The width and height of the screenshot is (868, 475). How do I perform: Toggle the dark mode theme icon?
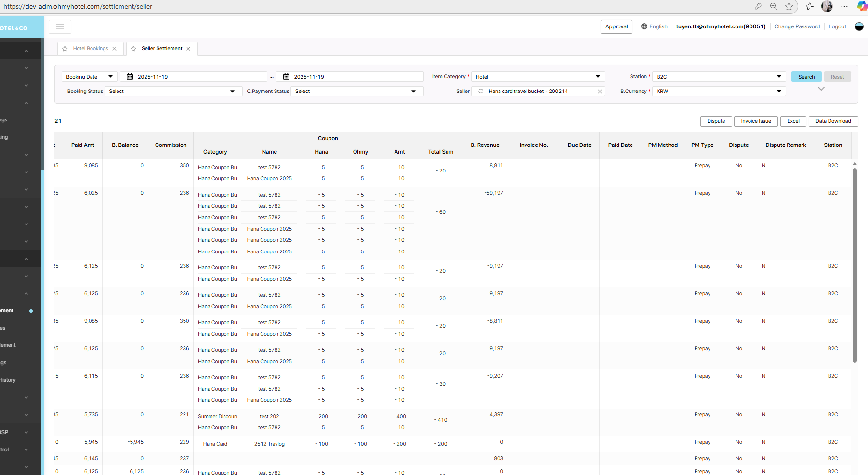(x=859, y=26)
